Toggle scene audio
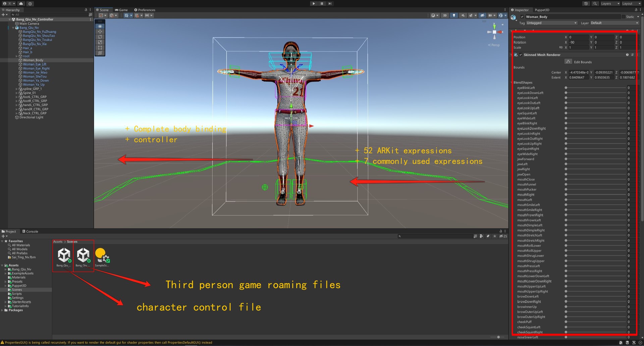Image resolution: width=644 pixels, height=346 pixels. point(463,15)
